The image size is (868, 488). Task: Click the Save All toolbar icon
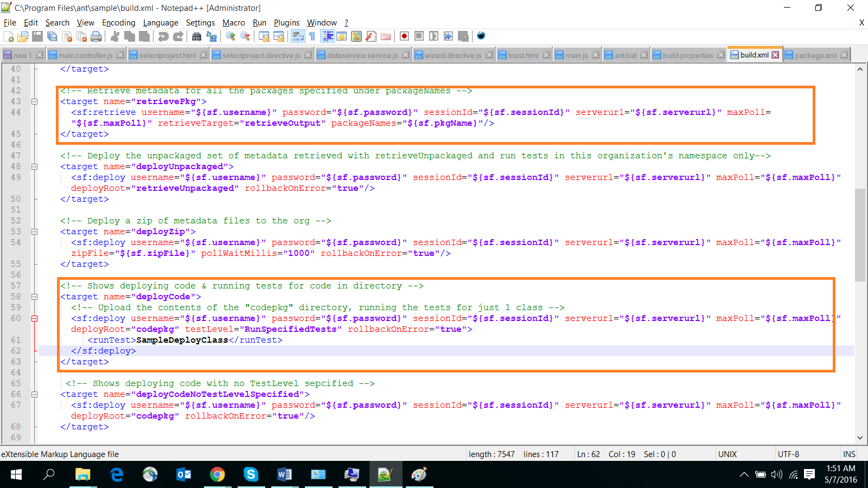point(52,36)
